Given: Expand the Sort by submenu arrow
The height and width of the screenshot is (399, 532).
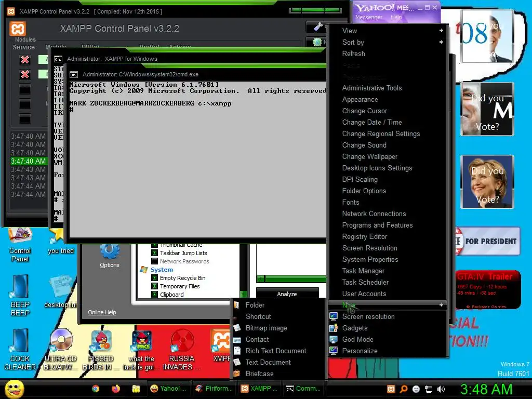Looking at the screenshot, I should [441, 42].
